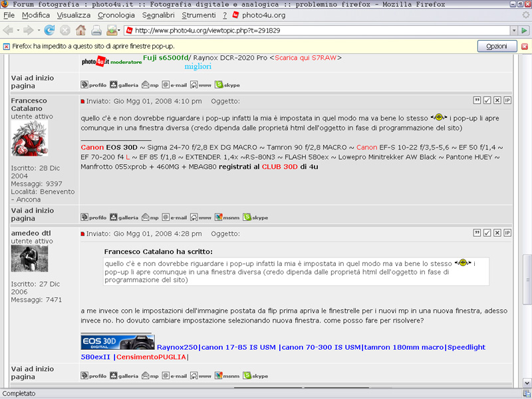Expand the downloads toolbar button dropdown arrow
The height and width of the screenshot is (399, 532).
coord(118,31)
